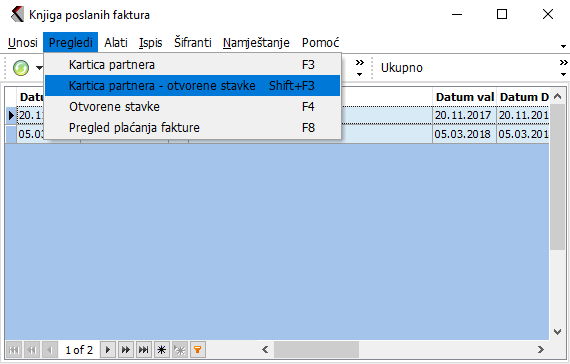Open dropdown arrow beside refresh icon

(x=39, y=68)
